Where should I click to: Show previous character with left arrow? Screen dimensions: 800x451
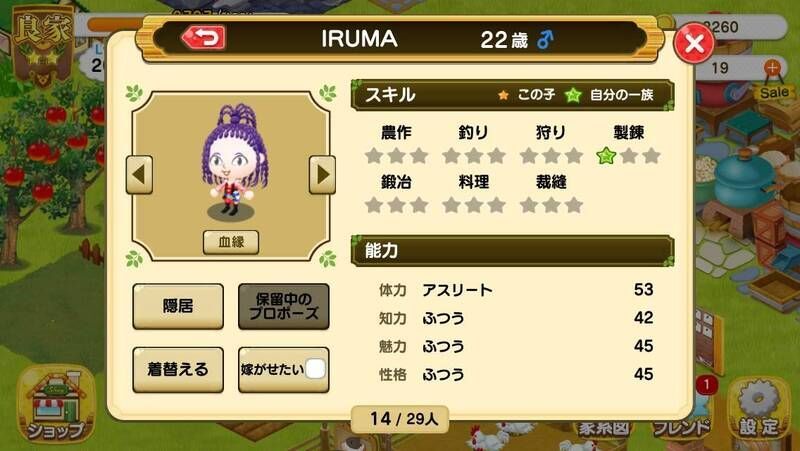139,174
